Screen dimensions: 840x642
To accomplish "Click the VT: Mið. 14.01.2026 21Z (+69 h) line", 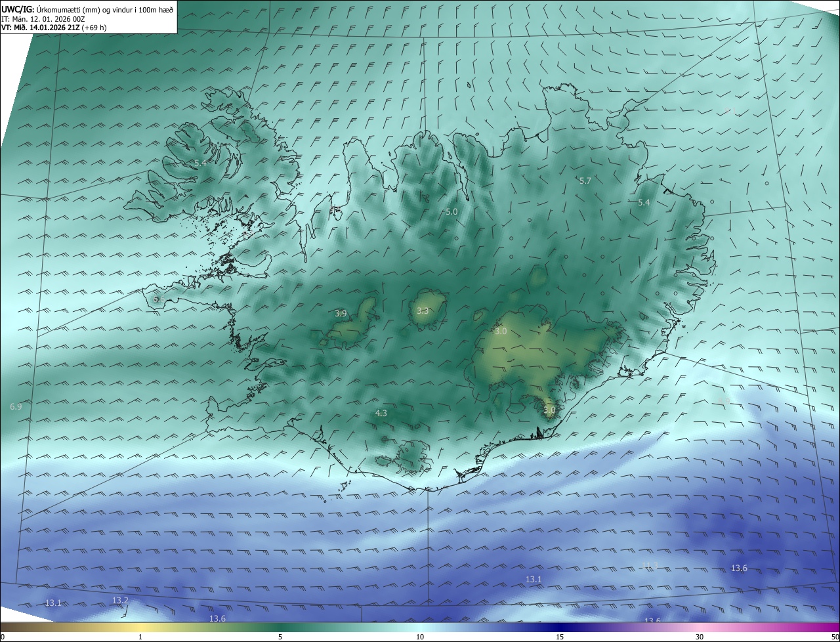I will (54, 28).
